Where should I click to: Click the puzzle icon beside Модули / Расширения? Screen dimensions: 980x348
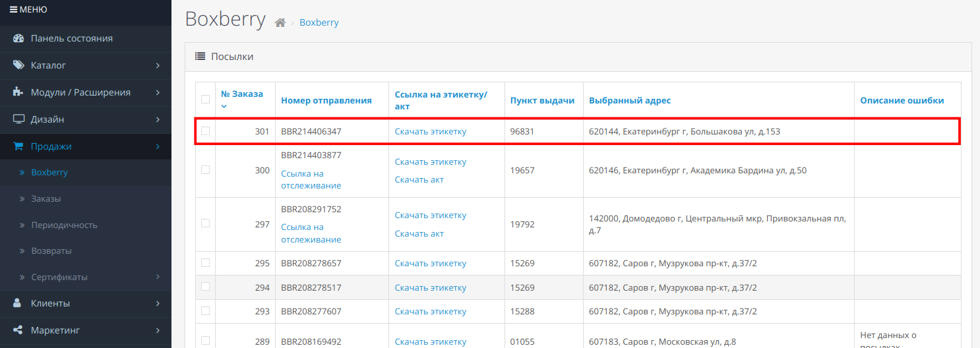point(18,92)
